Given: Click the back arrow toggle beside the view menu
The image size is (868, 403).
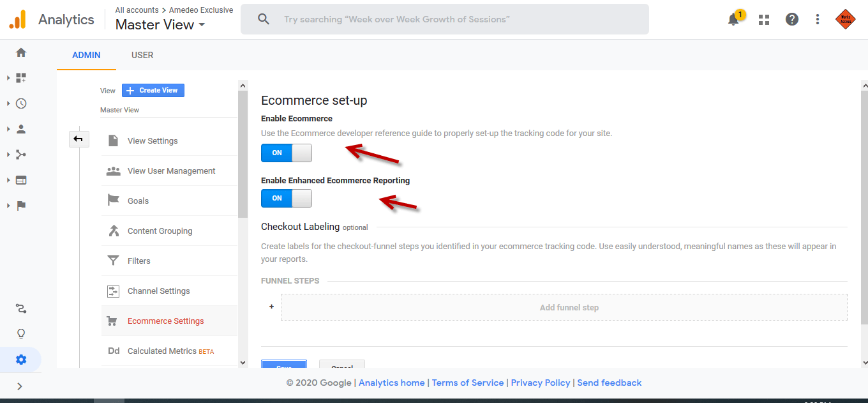Looking at the screenshot, I should click(79, 139).
